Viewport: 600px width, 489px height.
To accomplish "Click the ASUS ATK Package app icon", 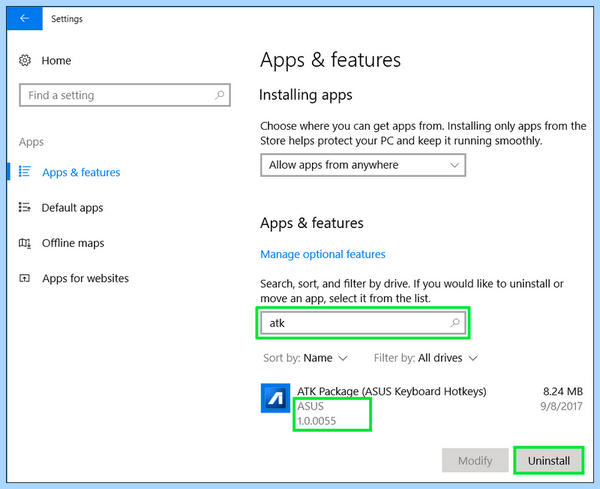I will 275,398.
